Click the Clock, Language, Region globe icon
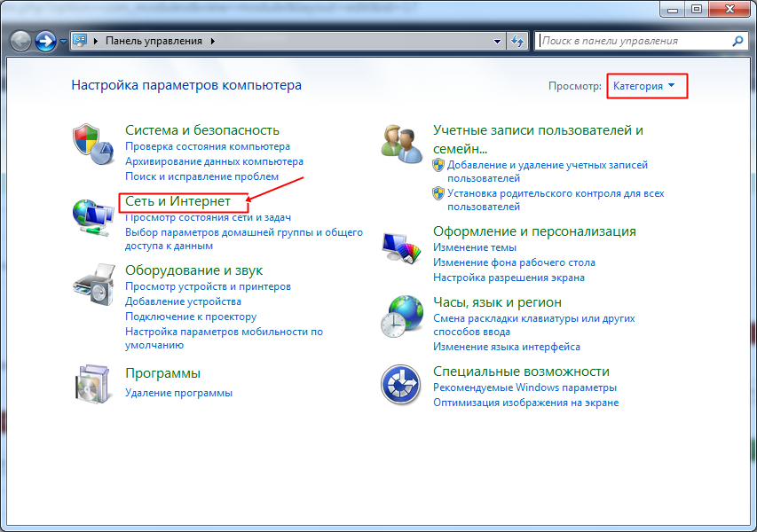The width and height of the screenshot is (757, 532). point(402,317)
